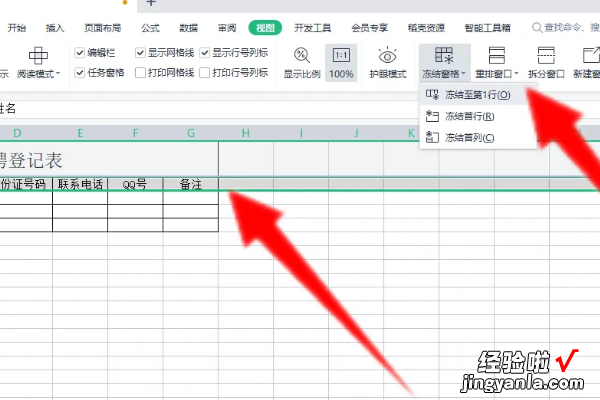
Task: Select column J header
Action: coord(356,133)
